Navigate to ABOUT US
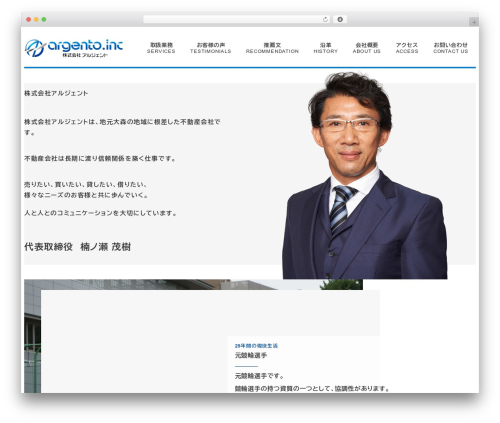Viewport: 500px width, 423px height. (x=366, y=48)
